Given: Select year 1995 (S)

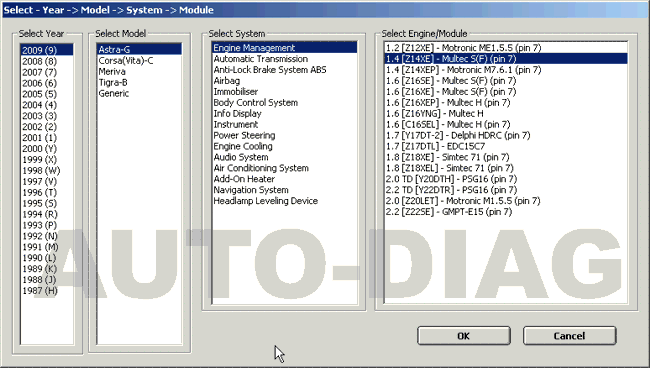Looking at the screenshot, I should coord(47,203).
